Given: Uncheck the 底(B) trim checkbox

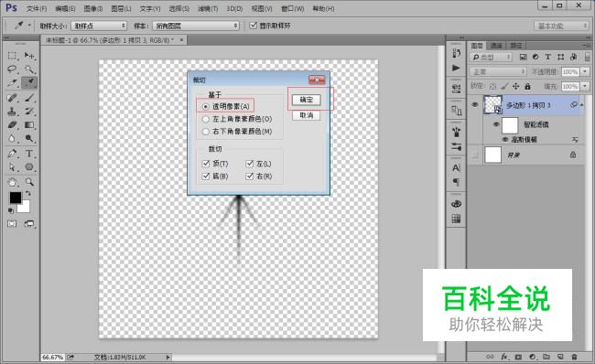Looking at the screenshot, I should click(x=206, y=176).
